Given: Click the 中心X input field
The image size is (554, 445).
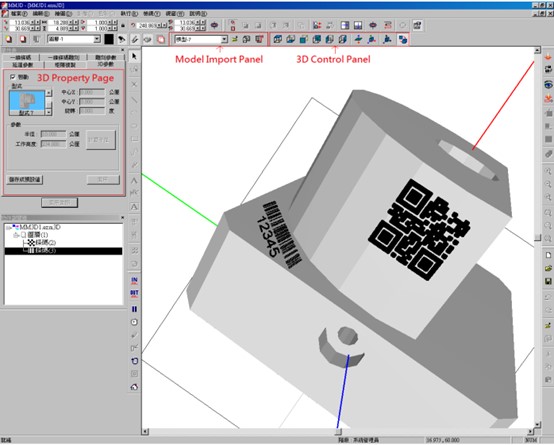Looking at the screenshot, I should [x=92, y=92].
